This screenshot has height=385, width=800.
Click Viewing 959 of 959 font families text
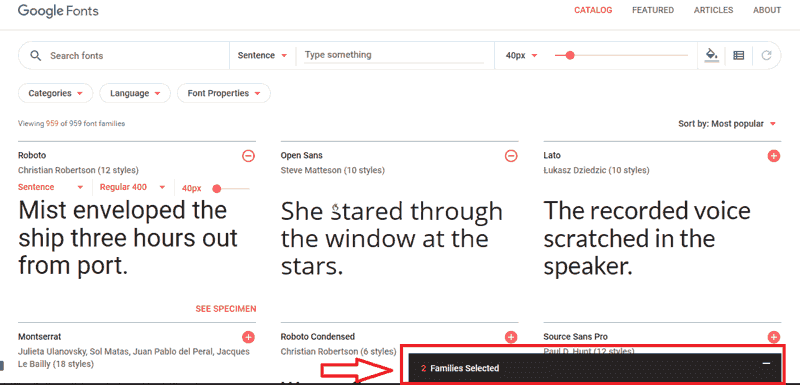pyautogui.click(x=71, y=123)
